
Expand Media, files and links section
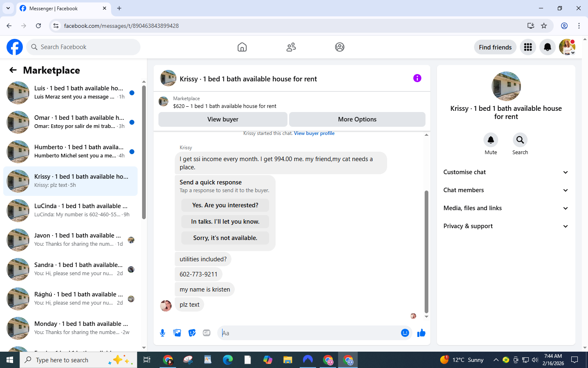pos(506,208)
